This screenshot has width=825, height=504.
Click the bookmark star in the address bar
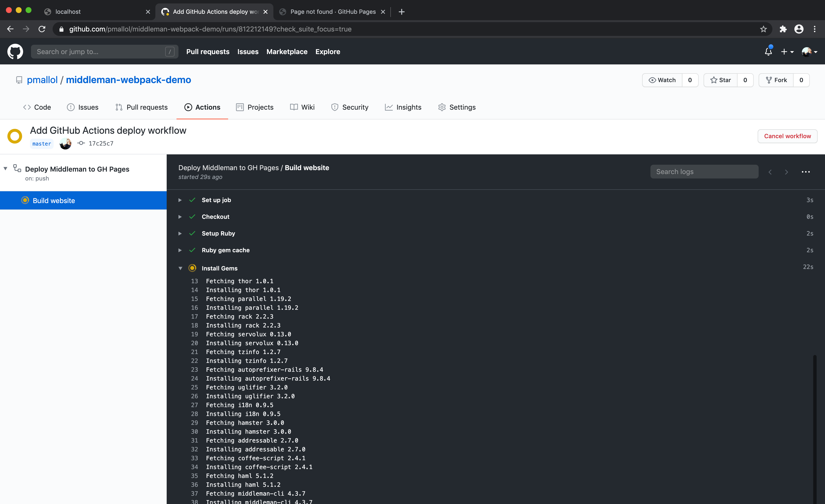pyautogui.click(x=763, y=29)
